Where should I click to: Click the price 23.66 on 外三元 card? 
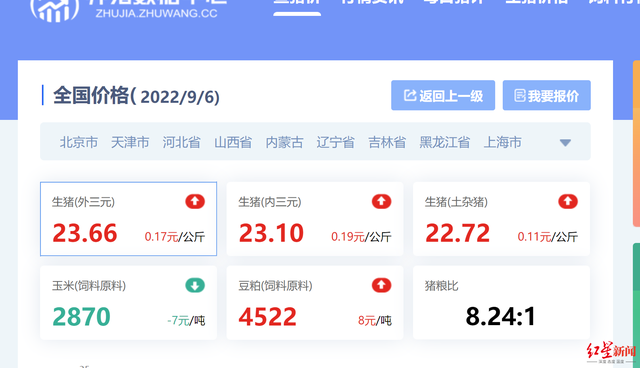tap(85, 233)
